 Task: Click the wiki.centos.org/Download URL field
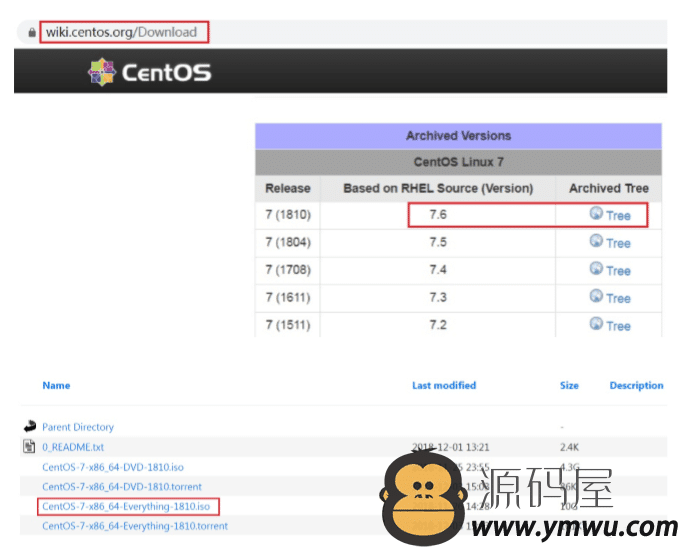(124, 32)
